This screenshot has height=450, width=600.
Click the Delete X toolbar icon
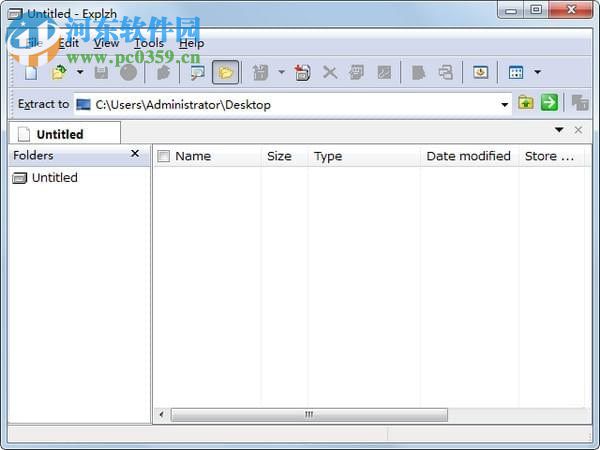coord(330,72)
